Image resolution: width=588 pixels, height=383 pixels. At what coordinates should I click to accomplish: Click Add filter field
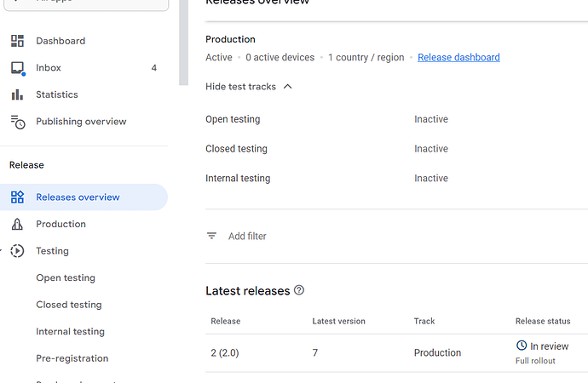[247, 237]
